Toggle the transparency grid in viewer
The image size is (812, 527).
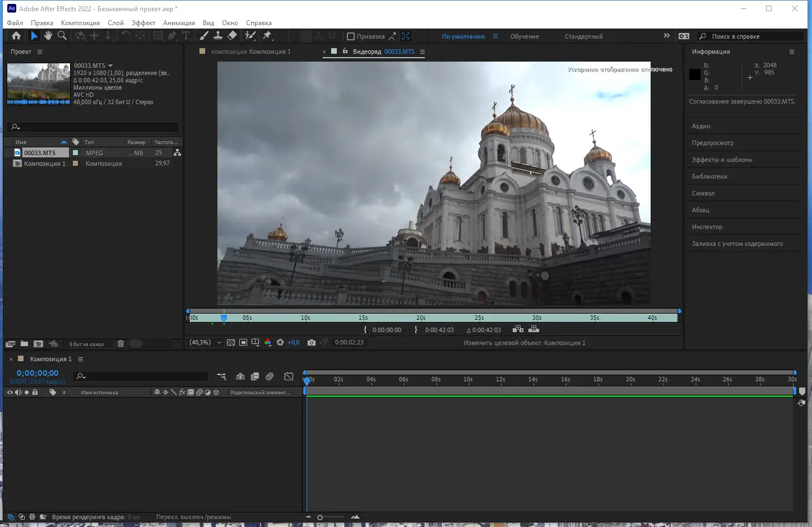pos(231,343)
